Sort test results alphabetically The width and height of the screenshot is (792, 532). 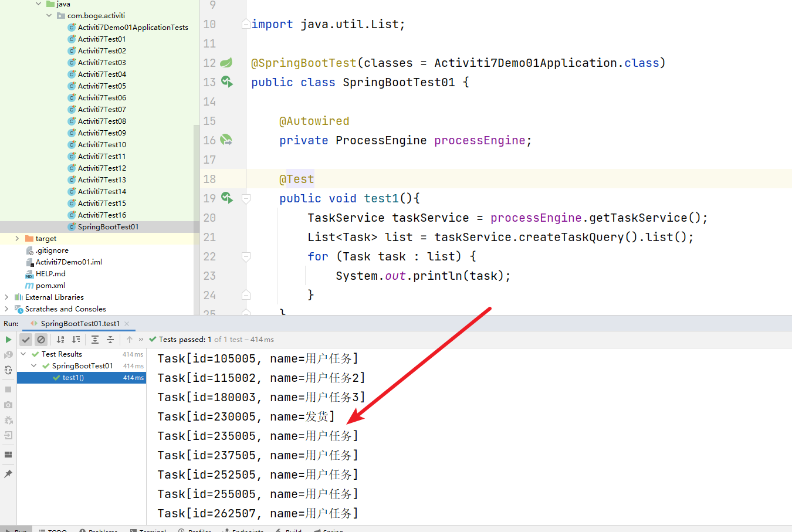click(x=60, y=340)
